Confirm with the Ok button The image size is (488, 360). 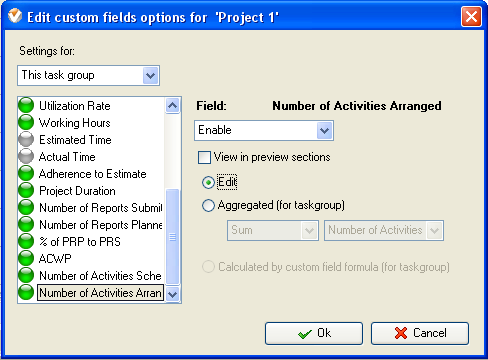314,333
